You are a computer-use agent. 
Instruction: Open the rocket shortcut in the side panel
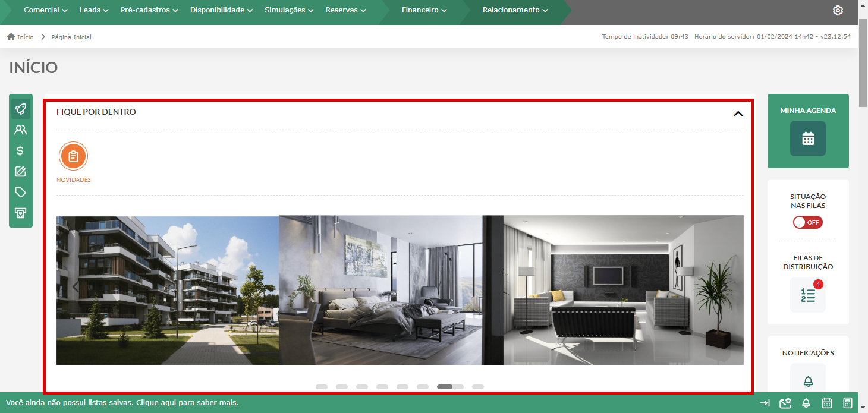pyautogui.click(x=21, y=109)
